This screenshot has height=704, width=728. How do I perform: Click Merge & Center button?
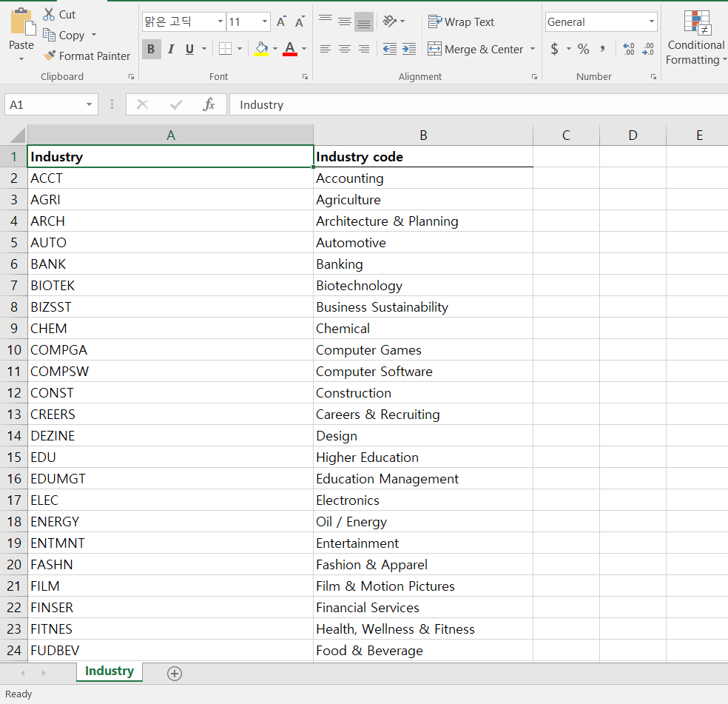pos(475,49)
